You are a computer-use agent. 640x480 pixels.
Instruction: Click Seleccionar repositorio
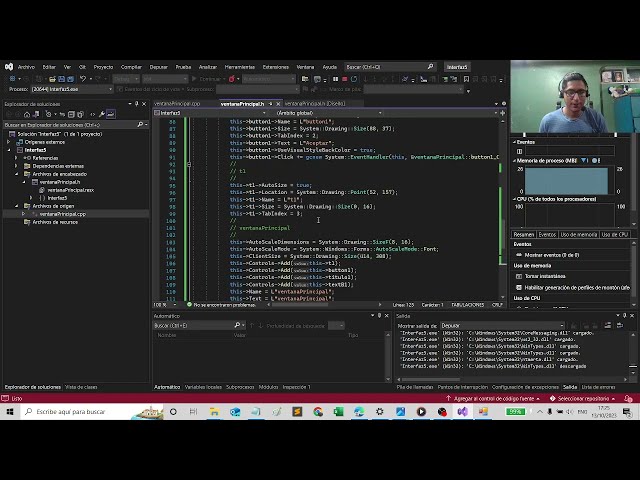point(582,398)
